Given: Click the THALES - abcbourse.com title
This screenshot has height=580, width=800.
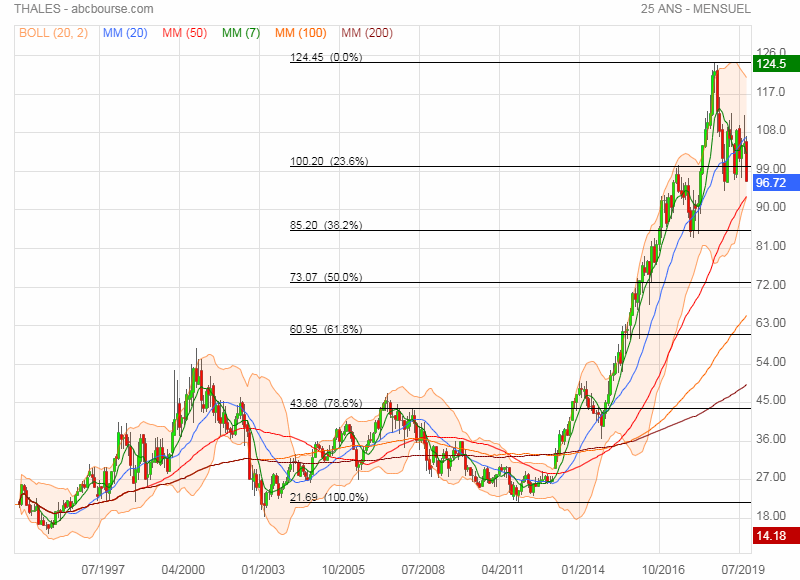Looking at the screenshot, I should tap(84, 9).
